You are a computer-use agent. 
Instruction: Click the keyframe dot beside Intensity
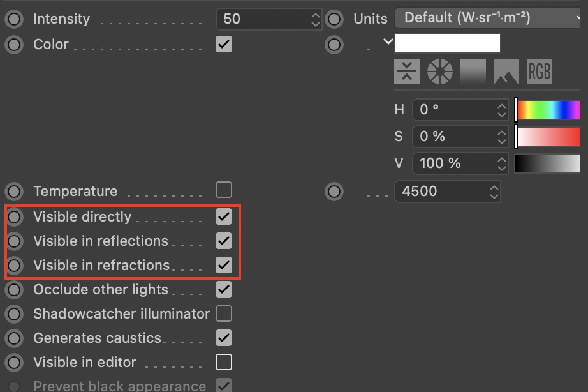pyautogui.click(x=13, y=19)
